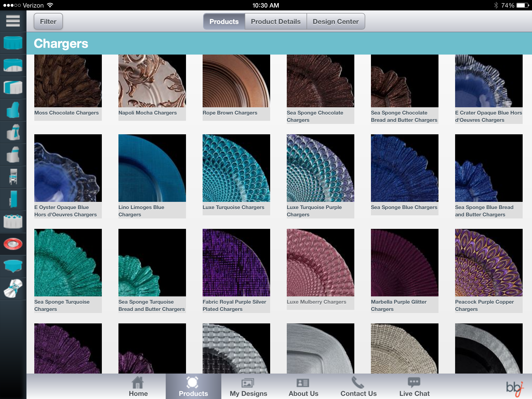Tap the Bluetooth status icon
532x399 pixels.
(496, 5)
